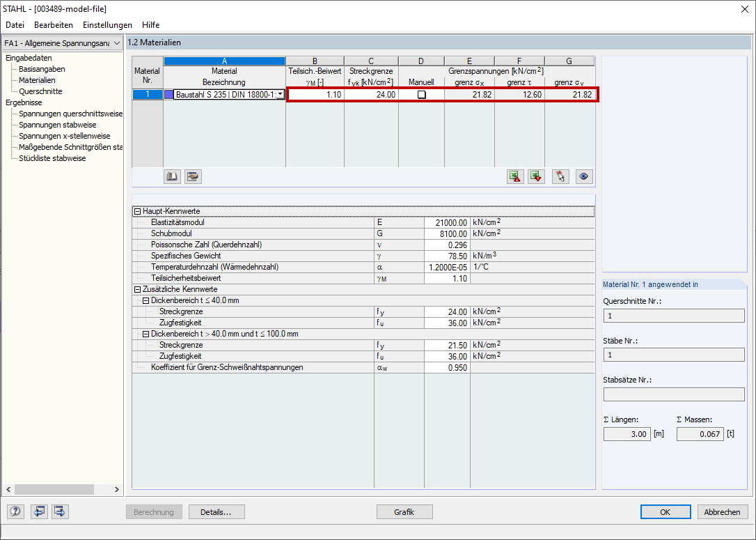Import material data from Excel icon
This screenshot has width=756, height=540.
536,176
